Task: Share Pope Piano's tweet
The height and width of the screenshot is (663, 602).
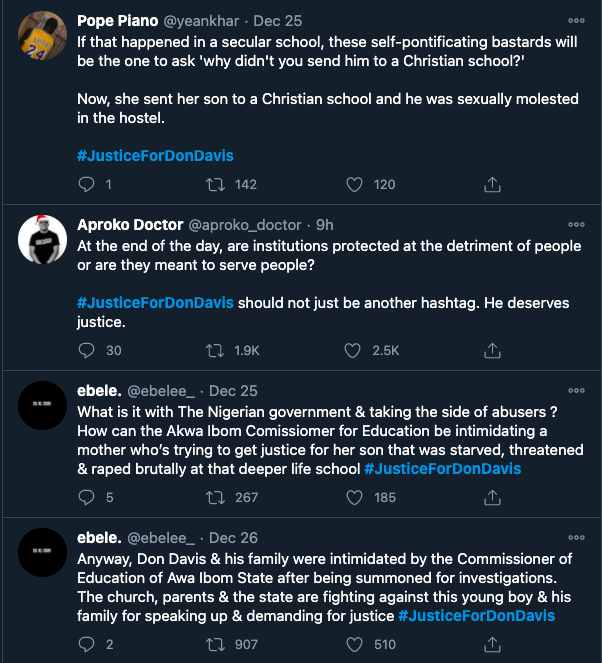Action: coord(492,184)
